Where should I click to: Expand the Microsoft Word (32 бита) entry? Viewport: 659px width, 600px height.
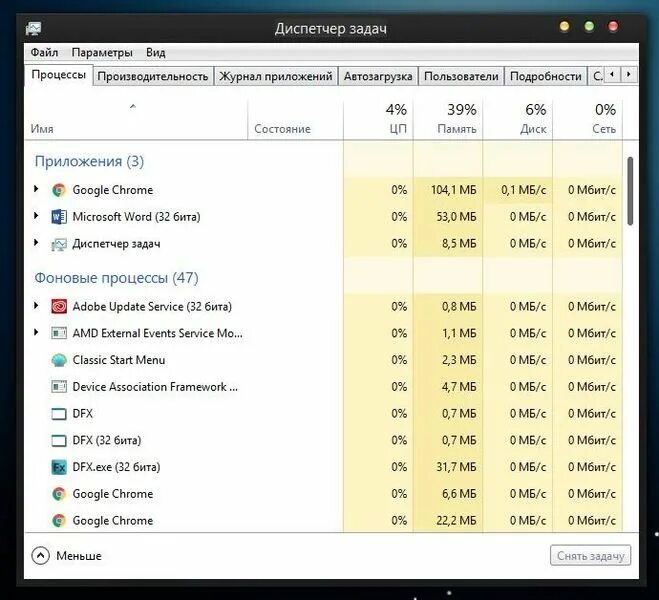click(36, 216)
